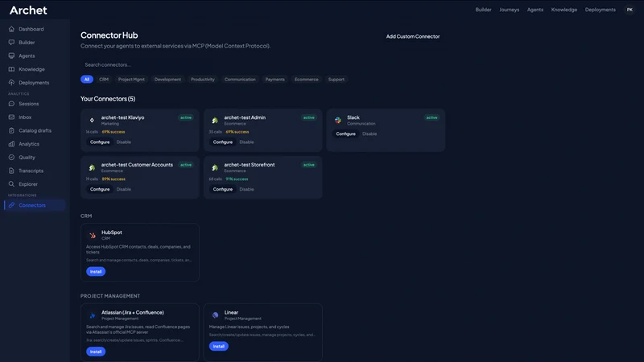Click the Klaviyo active status badge
Screen dimensions: 644x362
click(186, 117)
